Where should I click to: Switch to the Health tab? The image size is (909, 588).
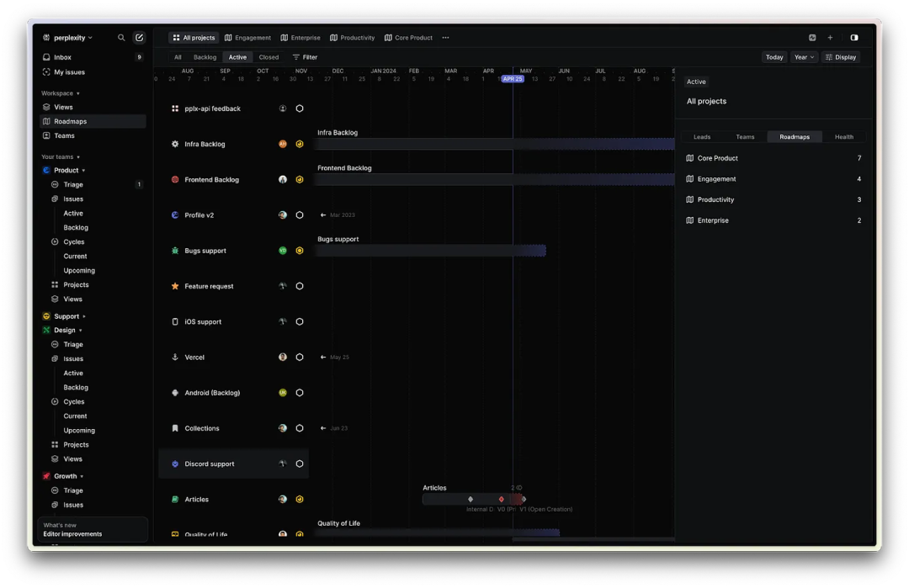(843, 137)
